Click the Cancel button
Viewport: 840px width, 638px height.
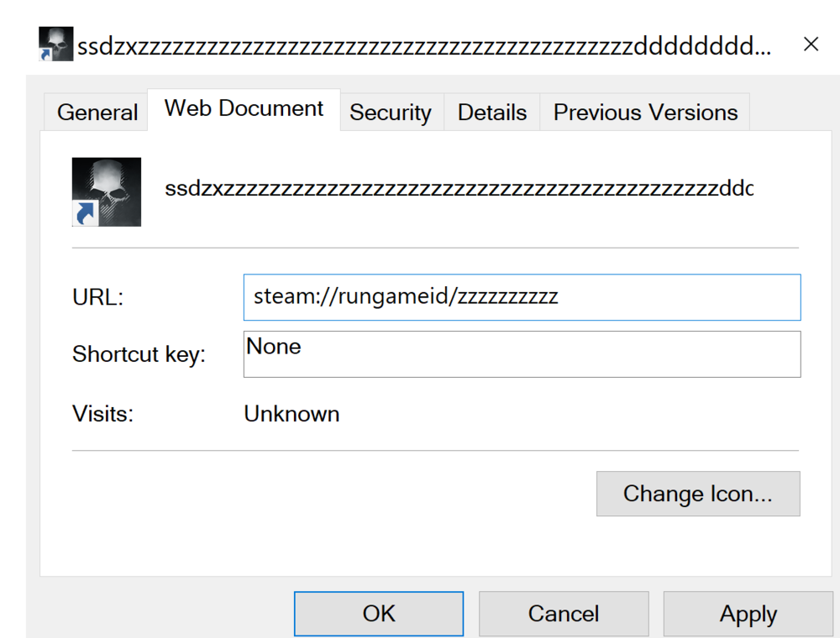point(564,614)
